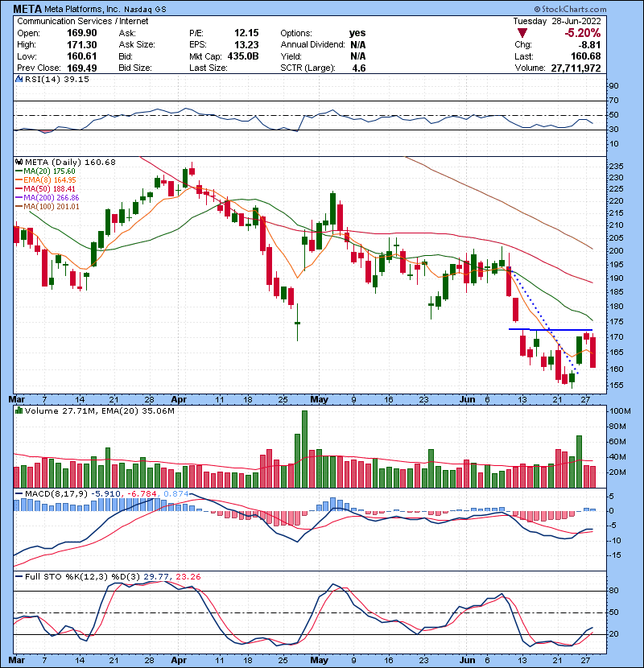Select the Volume value 27,711,972
The height and width of the screenshot is (668, 644).
click(576, 68)
